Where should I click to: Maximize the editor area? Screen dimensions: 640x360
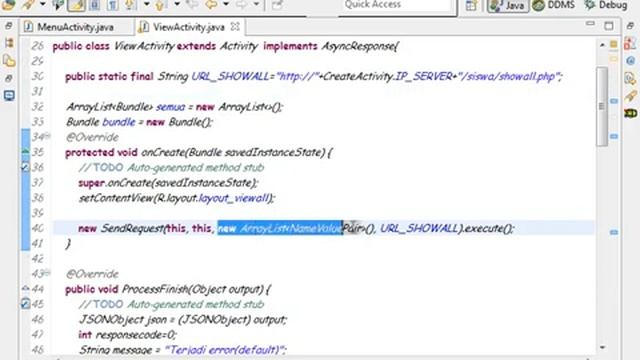tap(609, 26)
